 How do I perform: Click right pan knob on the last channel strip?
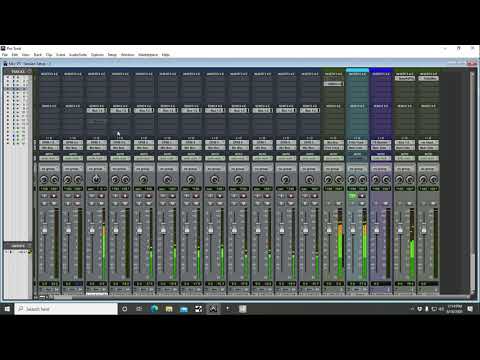tap(434, 180)
